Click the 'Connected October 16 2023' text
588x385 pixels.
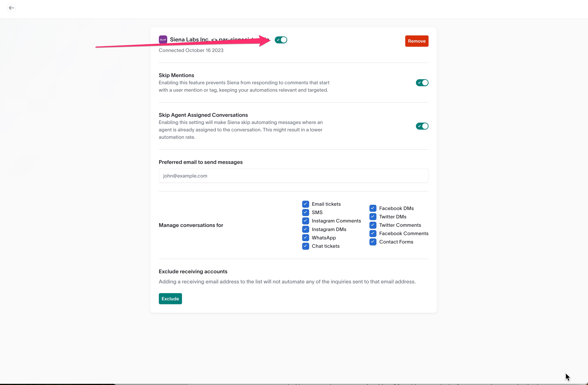tap(191, 50)
